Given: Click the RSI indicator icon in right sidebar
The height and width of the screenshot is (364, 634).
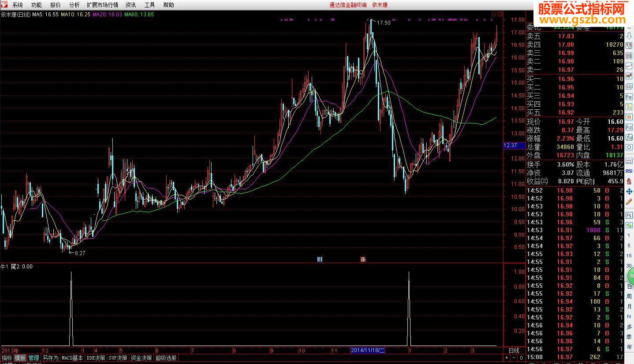Looking at the screenshot, I should click(x=629, y=171).
